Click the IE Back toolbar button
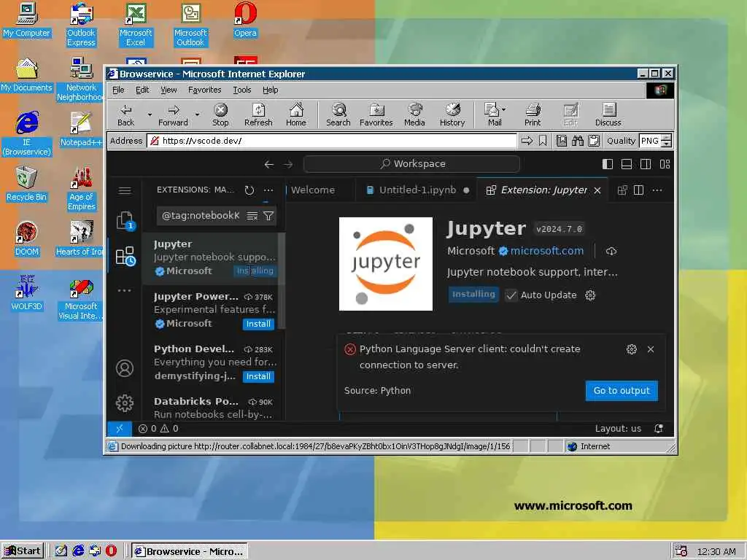 click(x=125, y=115)
